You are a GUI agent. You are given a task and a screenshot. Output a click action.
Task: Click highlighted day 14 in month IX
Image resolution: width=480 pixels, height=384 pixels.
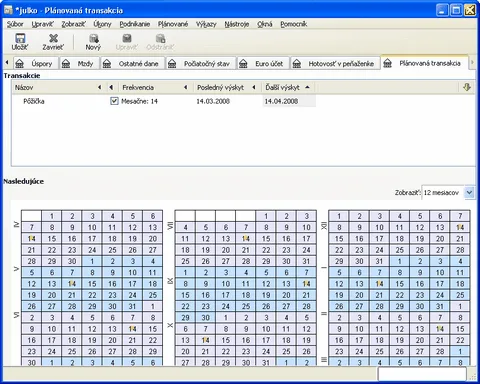[306, 284]
